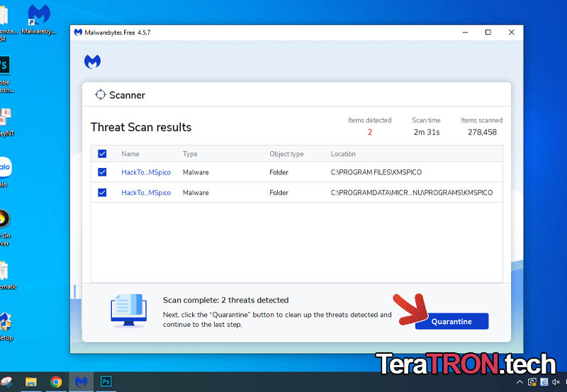Select the C:\PROGRAM FILES\KMSPICO location text
The width and height of the screenshot is (567, 392).
pyautogui.click(x=376, y=172)
